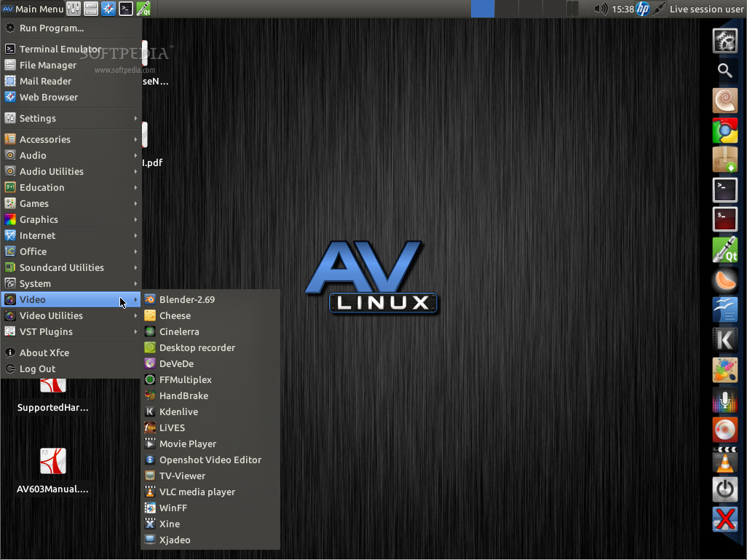
Task: Click Qt jack launcher in top panel
Action: click(143, 9)
